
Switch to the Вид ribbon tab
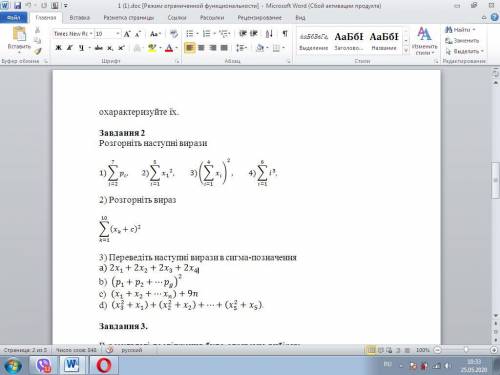pyautogui.click(x=300, y=18)
